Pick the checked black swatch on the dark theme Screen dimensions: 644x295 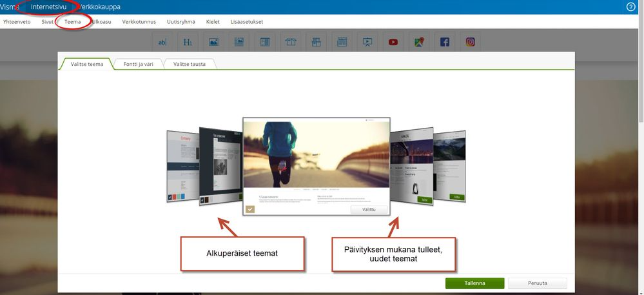point(202,200)
